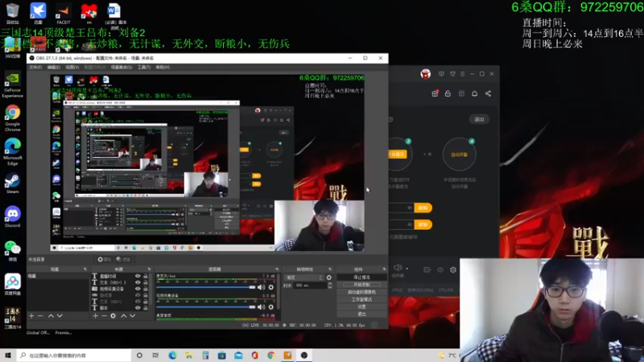The height and width of the screenshot is (362, 644).
Task: Mute the Mic/Aux speaker icon
Action: [261, 287]
